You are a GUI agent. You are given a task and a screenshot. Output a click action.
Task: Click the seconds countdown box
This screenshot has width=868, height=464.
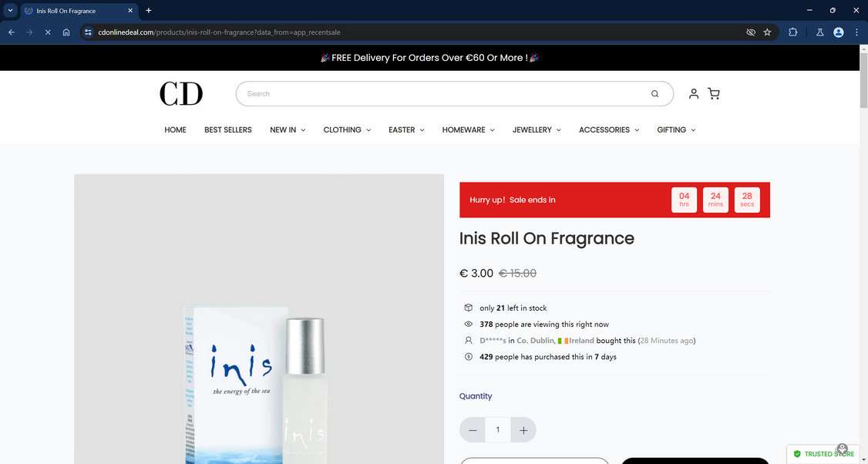click(x=747, y=200)
